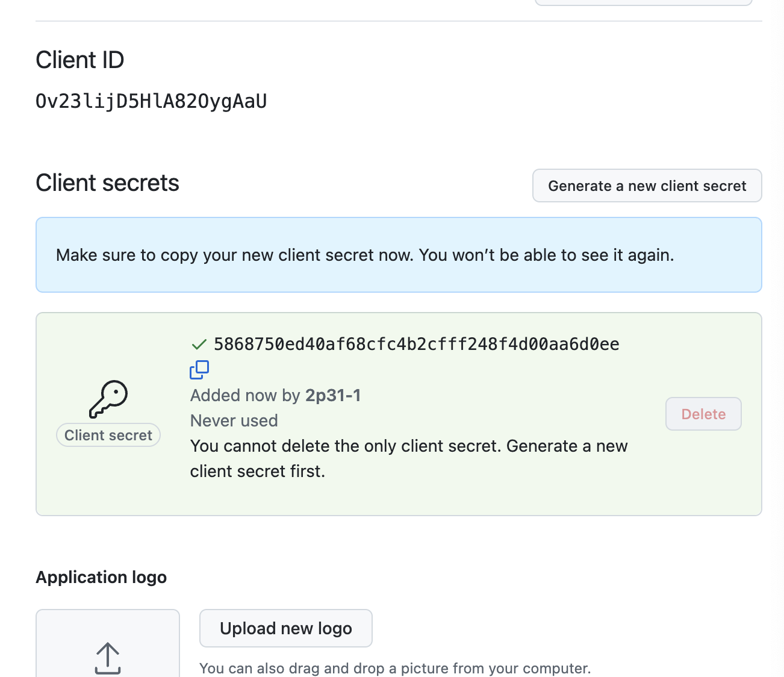Viewport: 784px width, 677px height.
Task: Click the key icon in the secret card
Action: click(108, 399)
